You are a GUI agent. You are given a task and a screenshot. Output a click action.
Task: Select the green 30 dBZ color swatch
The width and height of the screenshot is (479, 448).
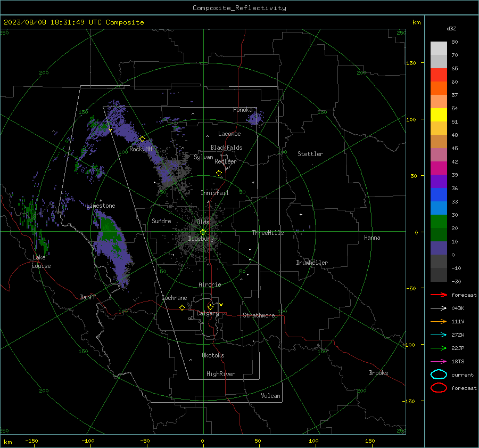click(x=439, y=222)
